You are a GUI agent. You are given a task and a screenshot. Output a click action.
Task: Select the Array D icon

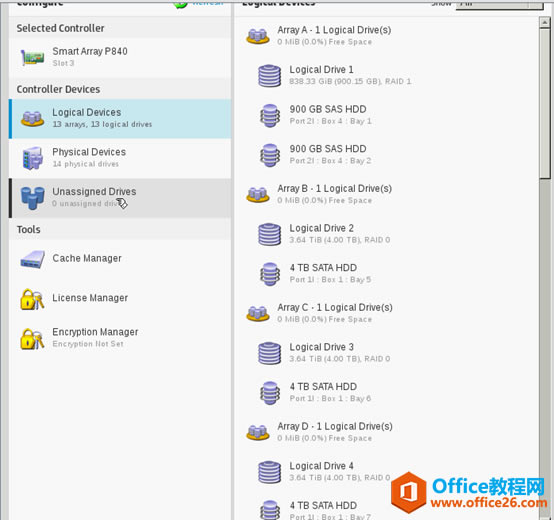258,432
